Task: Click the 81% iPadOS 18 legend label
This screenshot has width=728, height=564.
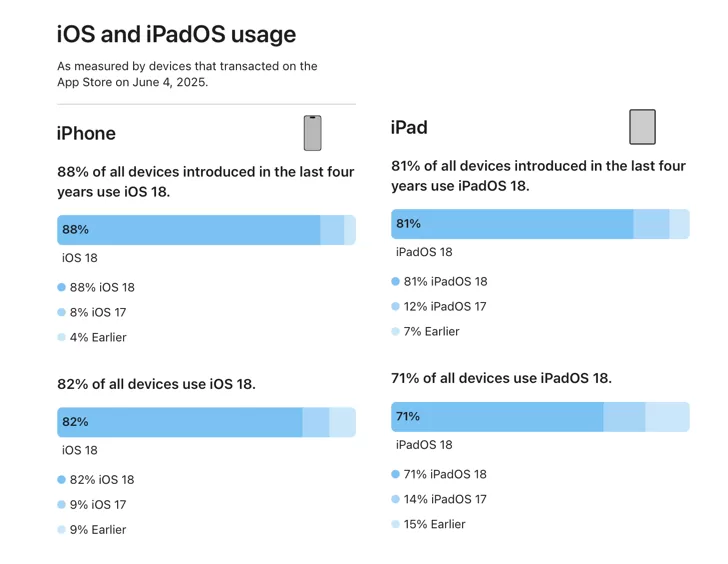Action: (x=445, y=282)
